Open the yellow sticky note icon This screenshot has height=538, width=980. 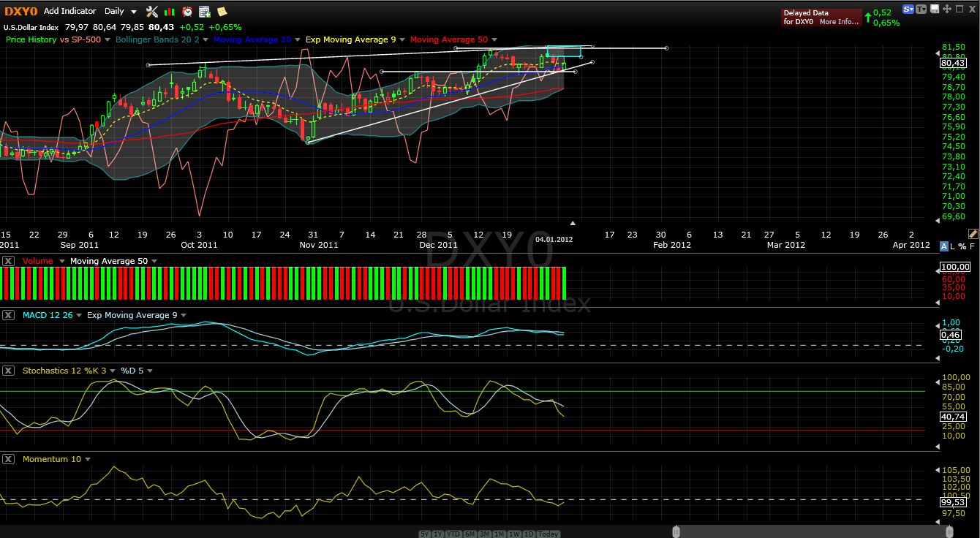click(222, 11)
